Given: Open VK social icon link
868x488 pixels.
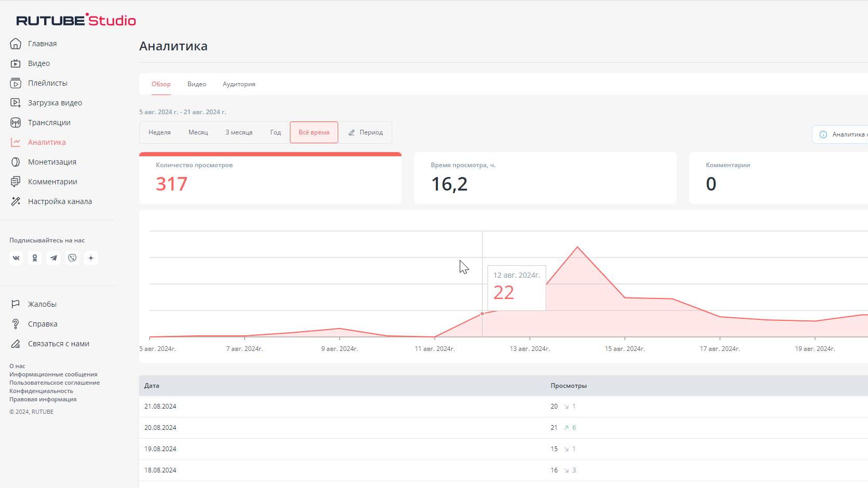Looking at the screenshot, I should (16, 258).
